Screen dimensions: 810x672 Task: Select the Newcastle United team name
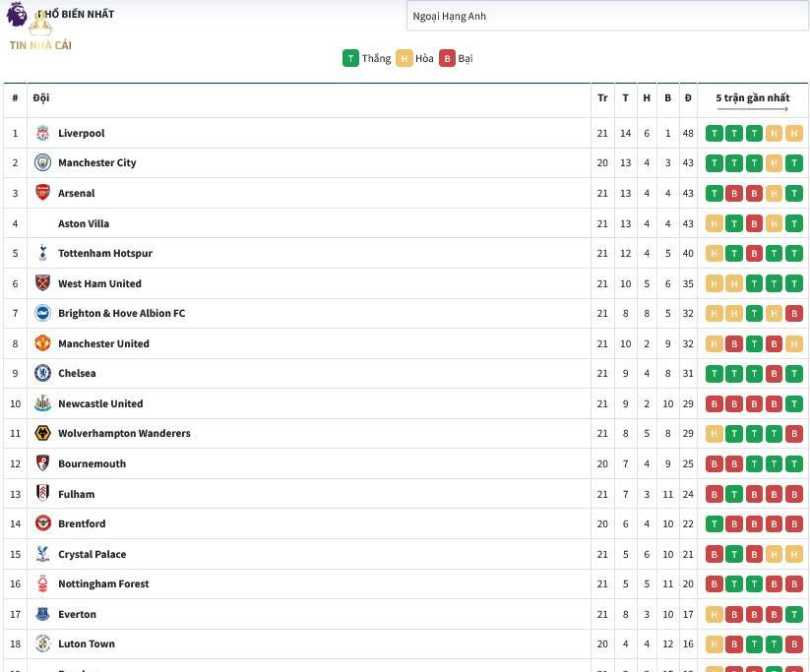(100, 403)
